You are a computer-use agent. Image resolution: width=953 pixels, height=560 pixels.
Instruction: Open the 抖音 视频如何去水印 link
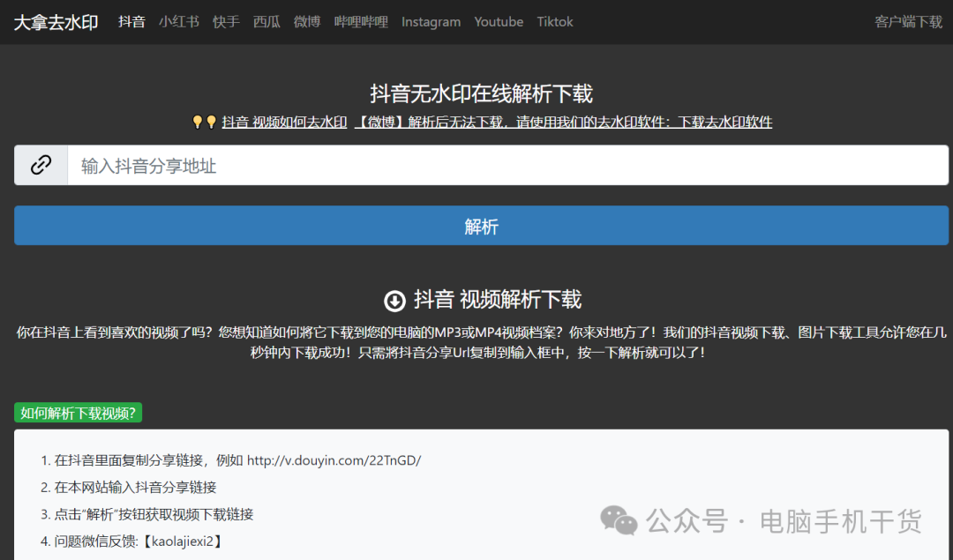pos(284,122)
